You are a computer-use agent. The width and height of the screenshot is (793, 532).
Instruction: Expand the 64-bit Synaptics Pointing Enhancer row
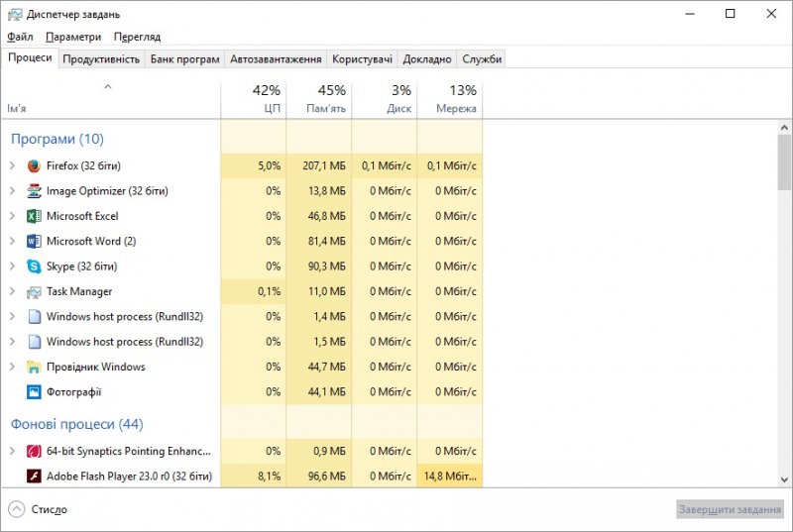point(13,451)
